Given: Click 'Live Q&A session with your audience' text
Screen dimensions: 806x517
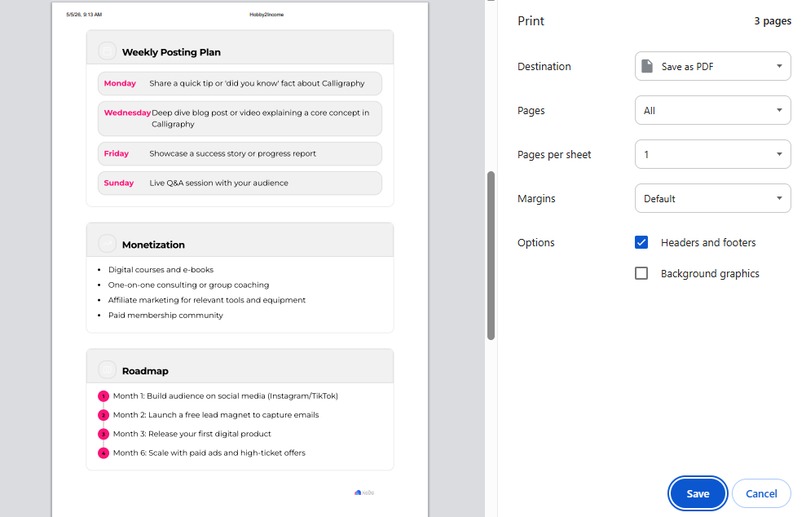Looking at the screenshot, I should 218,182.
